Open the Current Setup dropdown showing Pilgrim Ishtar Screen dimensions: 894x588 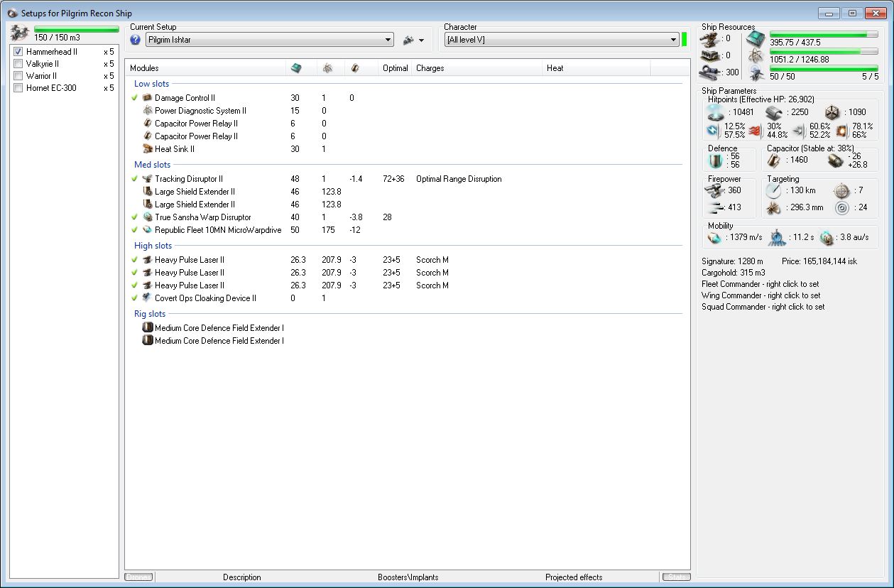pyautogui.click(x=270, y=40)
